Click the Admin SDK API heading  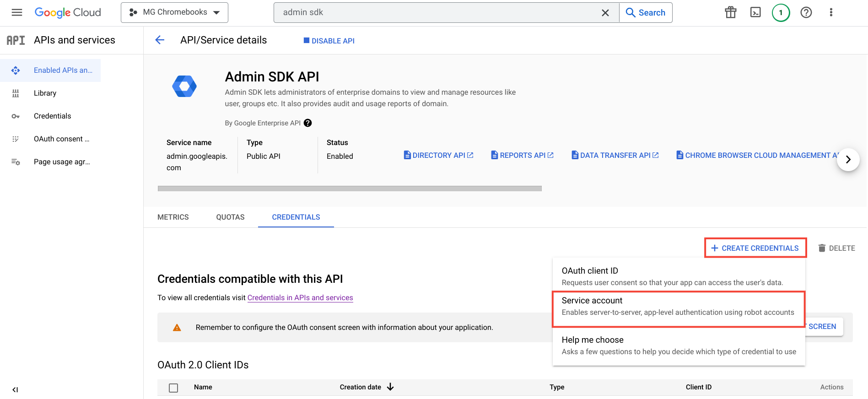[272, 77]
